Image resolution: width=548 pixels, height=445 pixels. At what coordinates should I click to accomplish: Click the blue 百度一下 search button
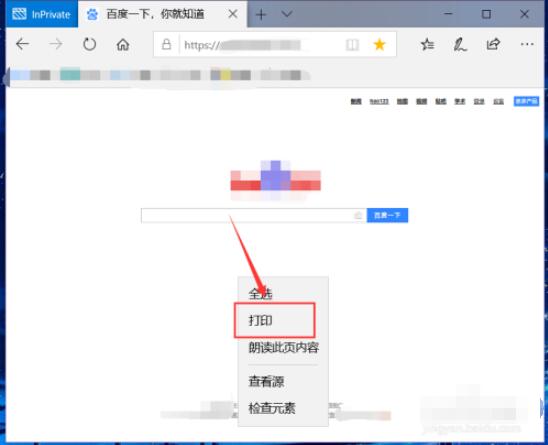(387, 215)
